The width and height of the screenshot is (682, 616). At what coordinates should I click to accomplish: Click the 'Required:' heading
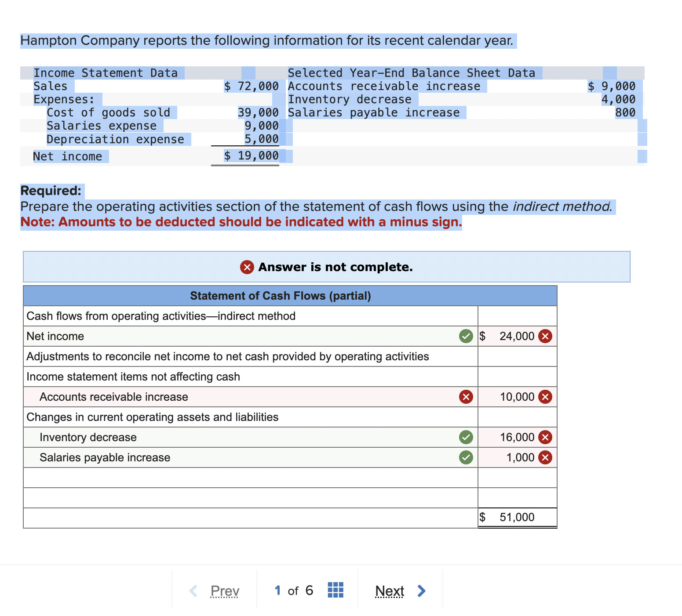[x=51, y=191]
